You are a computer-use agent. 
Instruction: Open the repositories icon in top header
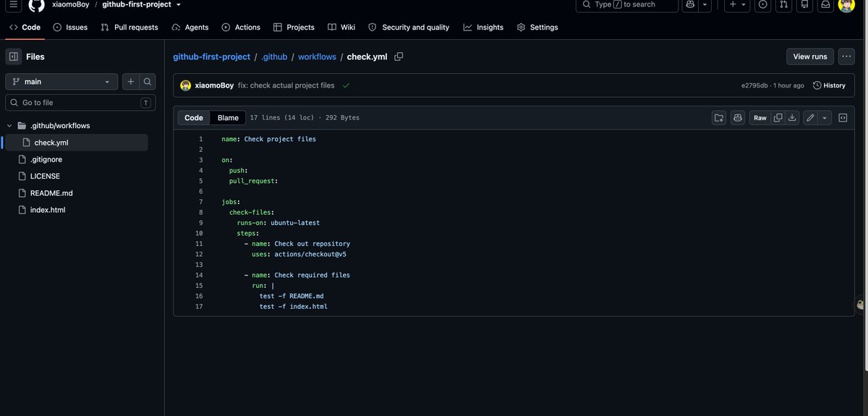pyautogui.click(x=804, y=4)
